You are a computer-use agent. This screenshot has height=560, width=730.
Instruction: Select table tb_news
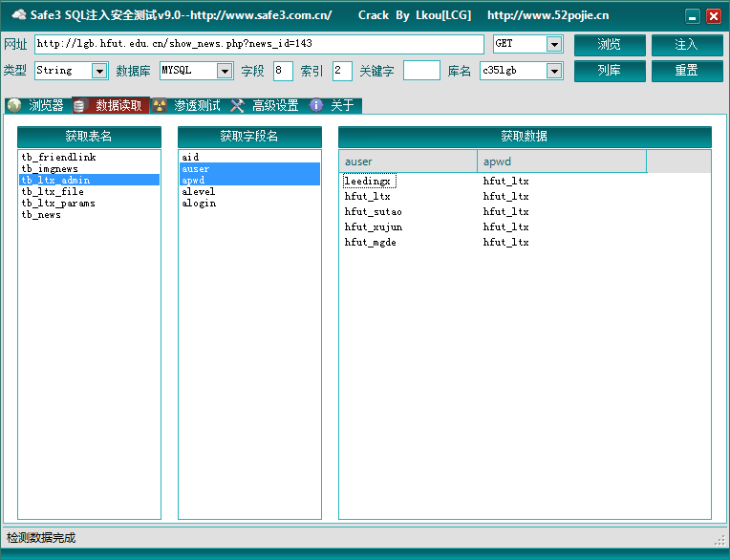point(89,215)
